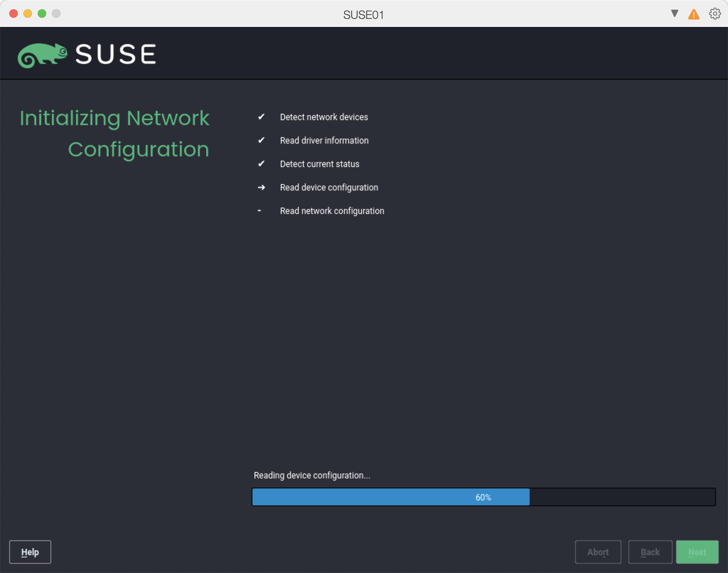Click dash beside Read network configuration

point(259,211)
